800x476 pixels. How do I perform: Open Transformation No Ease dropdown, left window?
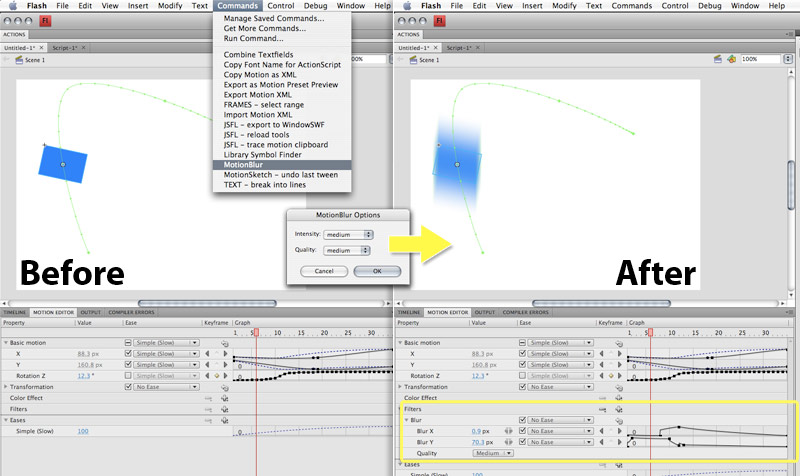pyautogui.click(x=166, y=387)
